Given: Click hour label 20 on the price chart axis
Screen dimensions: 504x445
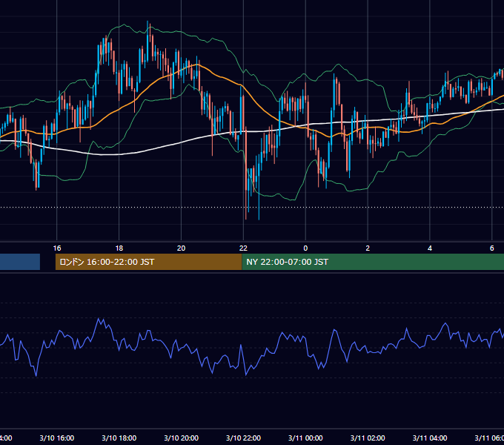Looking at the screenshot, I should point(182,248).
